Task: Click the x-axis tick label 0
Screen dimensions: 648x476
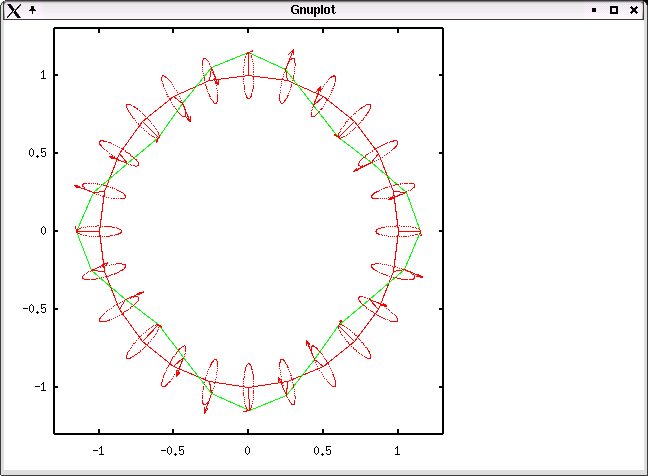Action: 248,451
